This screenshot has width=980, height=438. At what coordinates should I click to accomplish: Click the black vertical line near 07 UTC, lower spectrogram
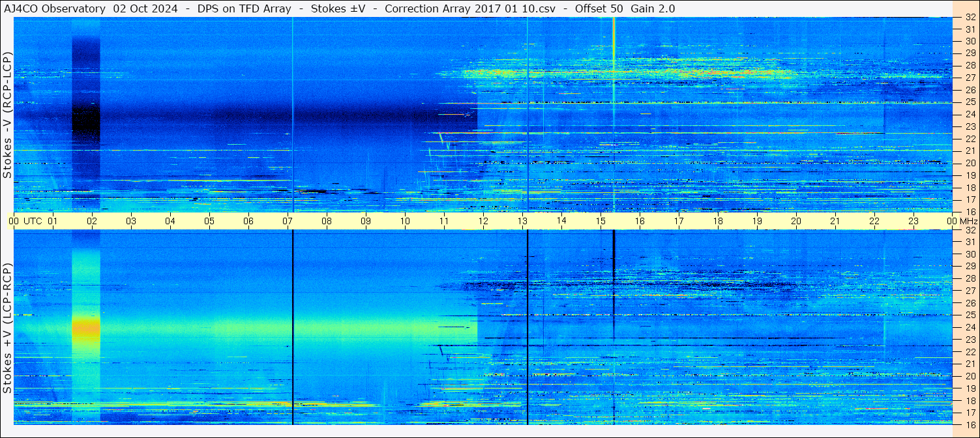point(293,327)
